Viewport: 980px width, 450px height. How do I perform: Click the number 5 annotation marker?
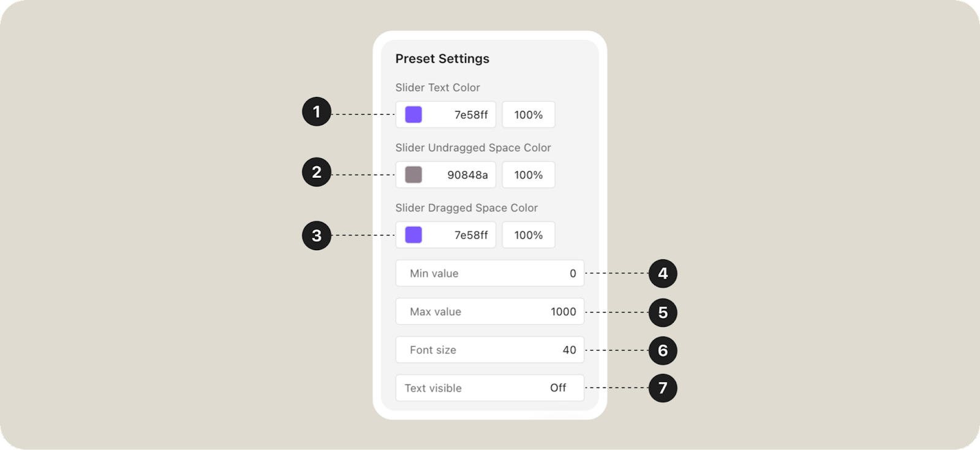[663, 313]
